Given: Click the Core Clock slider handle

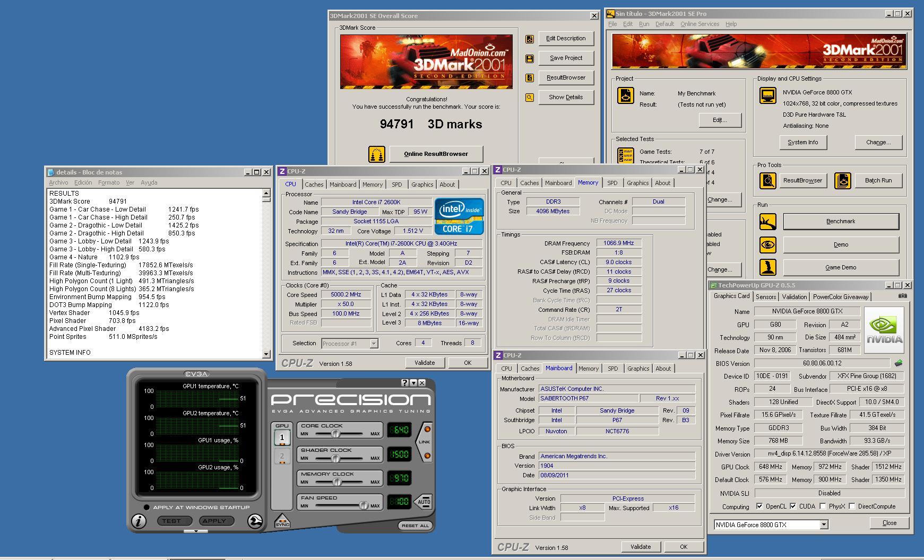Looking at the screenshot, I should [335, 434].
